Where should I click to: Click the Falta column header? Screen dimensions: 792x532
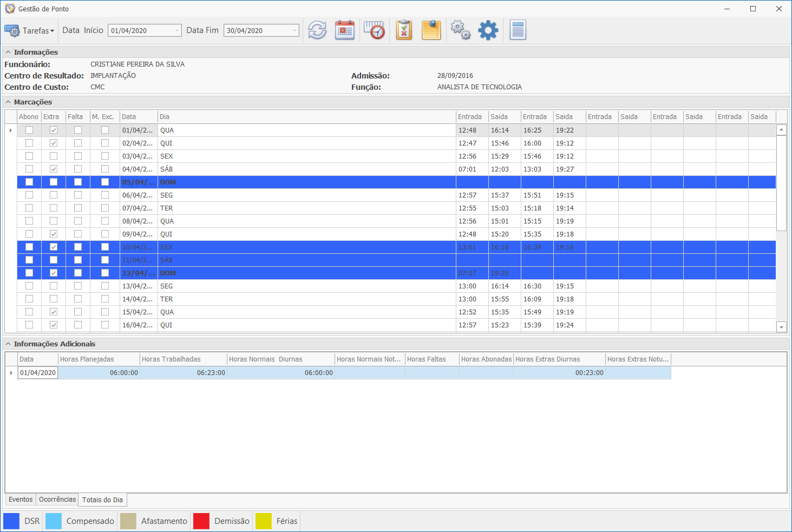[78, 117]
